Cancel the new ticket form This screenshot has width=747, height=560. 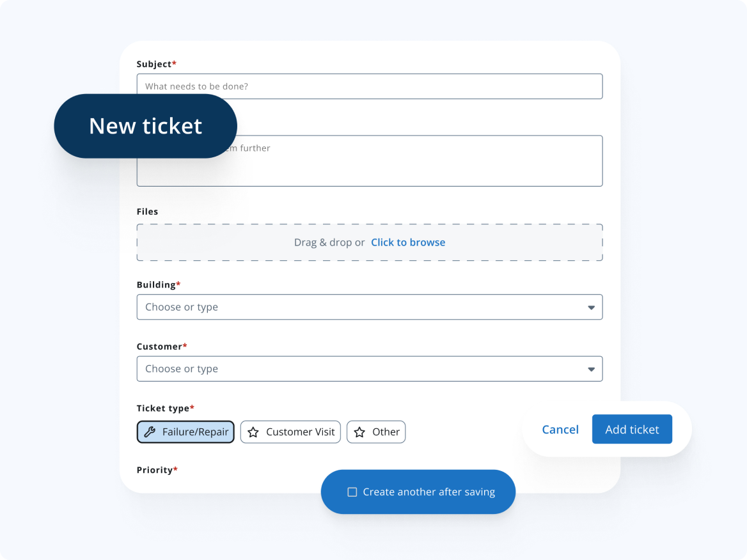click(x=560, y=430)
